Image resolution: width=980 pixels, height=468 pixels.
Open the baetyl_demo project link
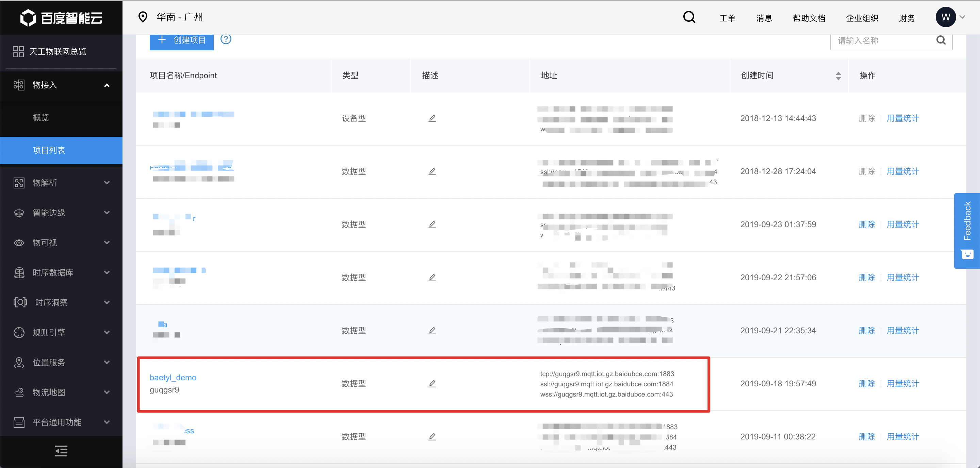(173, 378)
